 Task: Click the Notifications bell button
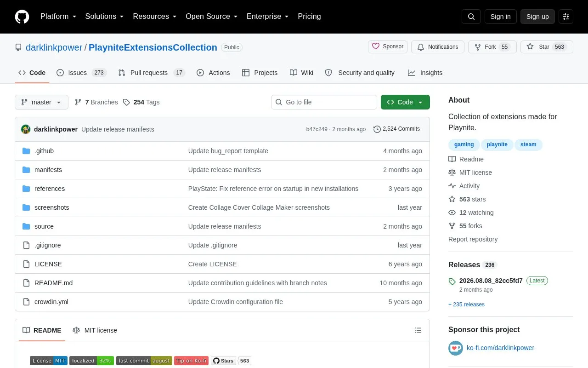pyautogui.click(x=437, y=47)
